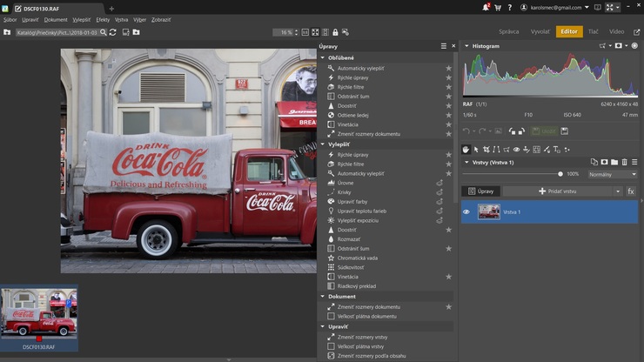
Task: Collapse the Upraviť section in Úpravy panel
Action: 323,326
